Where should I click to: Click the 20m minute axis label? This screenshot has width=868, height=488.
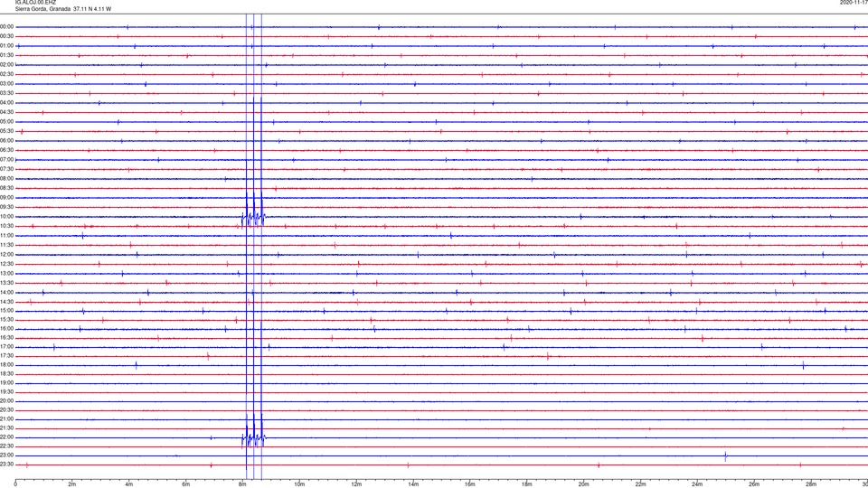pyautogui.click(x=583, y=484)
